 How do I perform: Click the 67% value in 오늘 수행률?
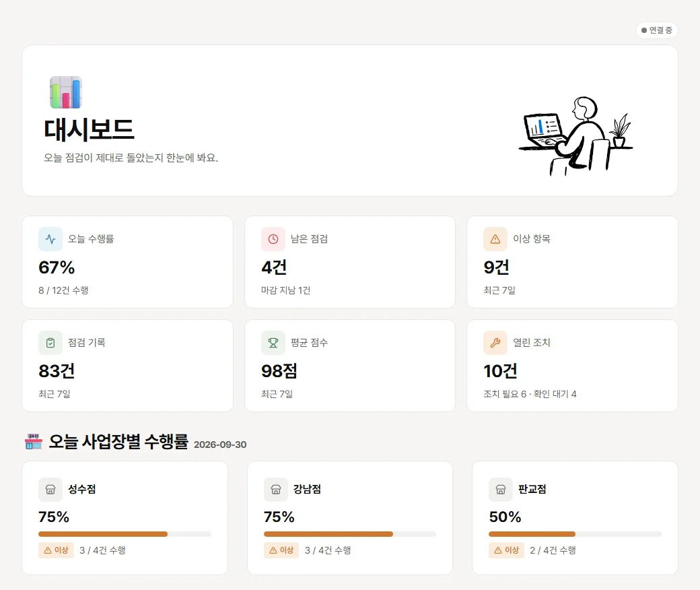pos(57,267)
